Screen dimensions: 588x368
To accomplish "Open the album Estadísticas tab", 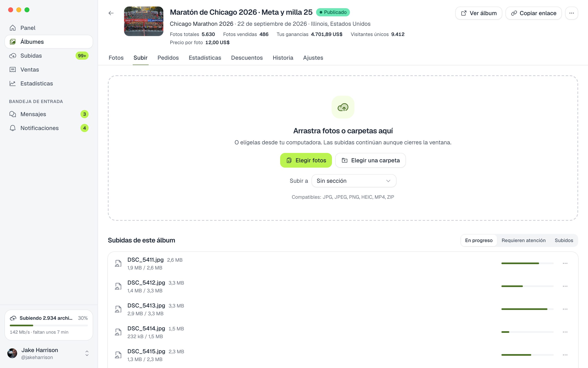I will click(x=205, y=58).
